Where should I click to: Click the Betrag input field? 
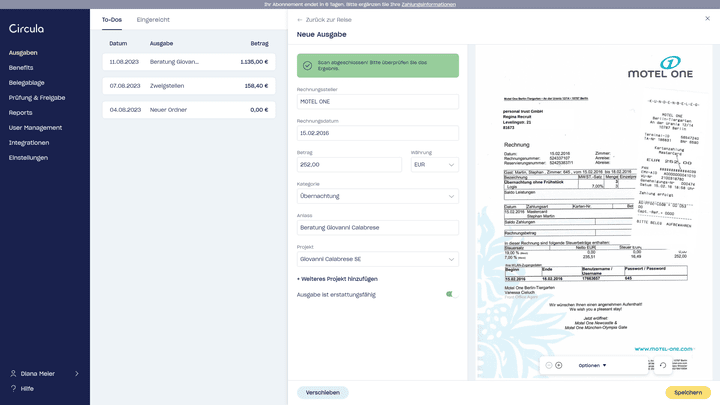coord(349,164)
